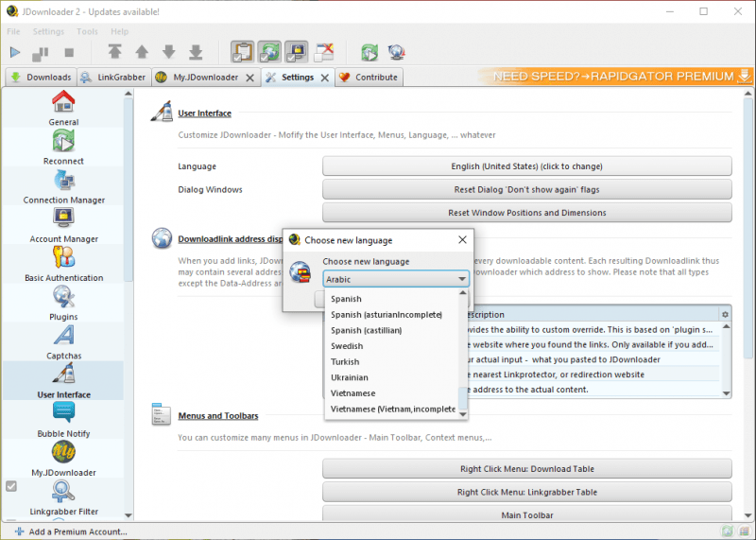Toggle the checkbox beside Linkgrabber Filter
Screen dimensions: 756x540
(11, 486)
